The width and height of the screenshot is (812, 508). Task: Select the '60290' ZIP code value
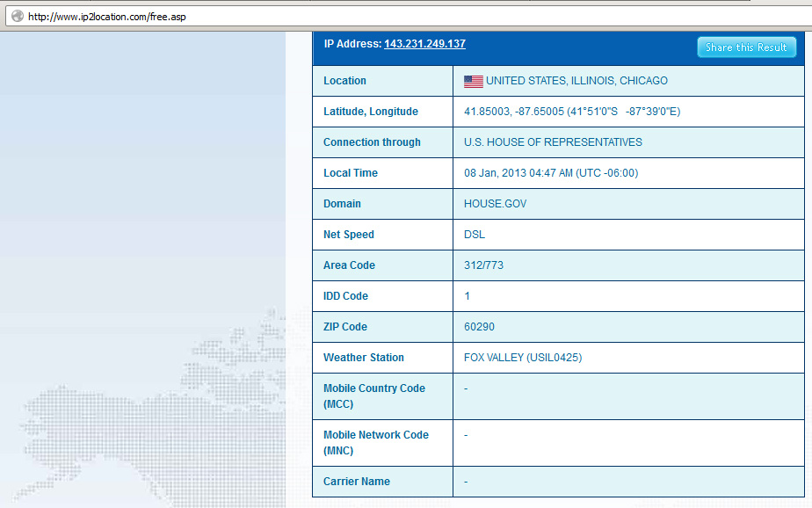coord(479,327)
